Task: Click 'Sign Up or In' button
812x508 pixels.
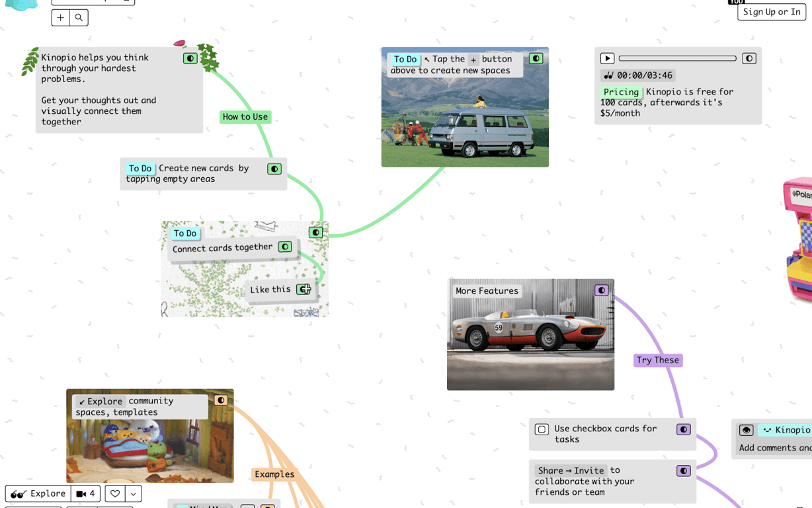Action: click(772, 12)
